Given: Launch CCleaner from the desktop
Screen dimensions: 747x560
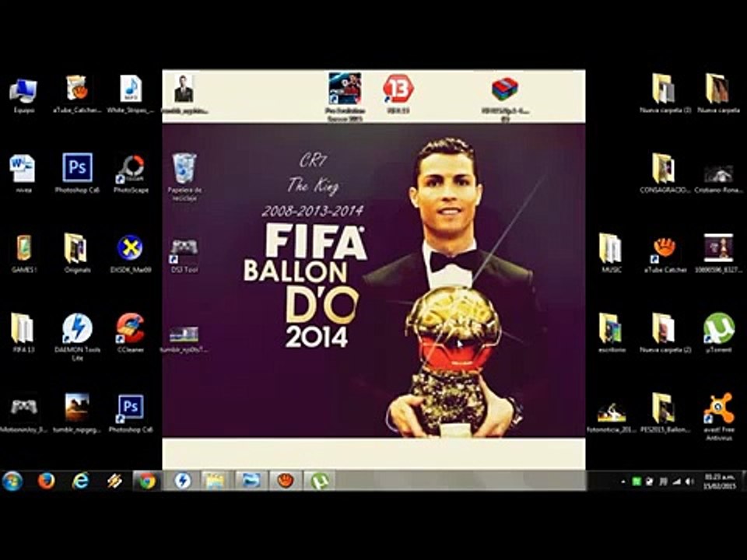Looking at the screenshot, I should coord(130,328).
